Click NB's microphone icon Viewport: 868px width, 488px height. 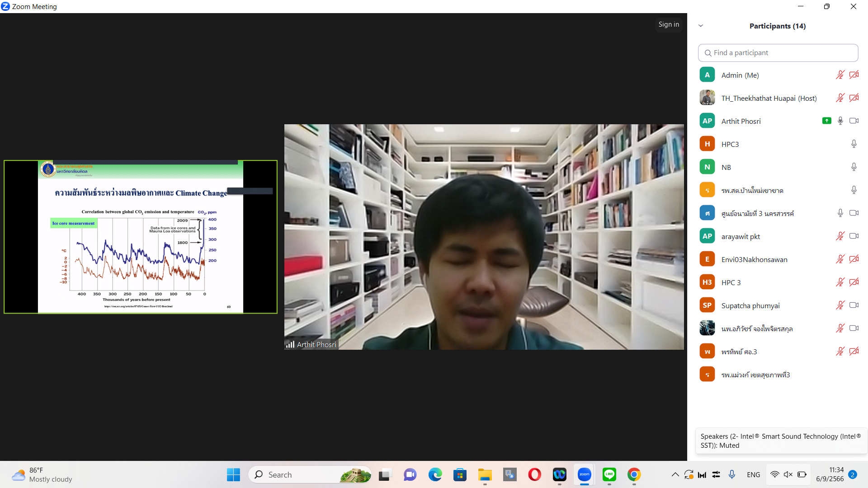[x=854, y=167]
